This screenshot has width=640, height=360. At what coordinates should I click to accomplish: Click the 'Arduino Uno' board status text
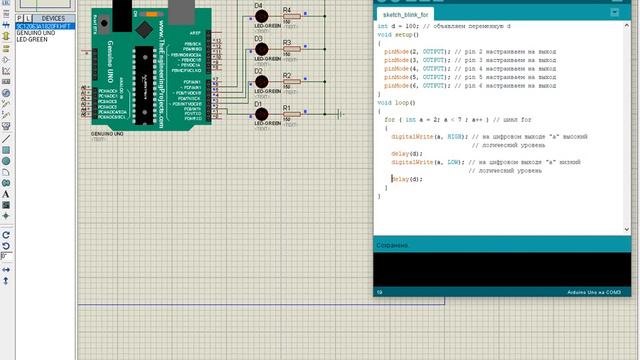tap(594, 292)
